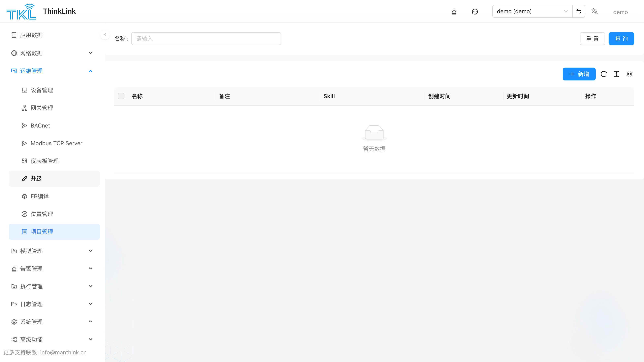Click the compass icon for 位置管理
Image resolution: width=644 pixels, height=362 pixels.
25,214
